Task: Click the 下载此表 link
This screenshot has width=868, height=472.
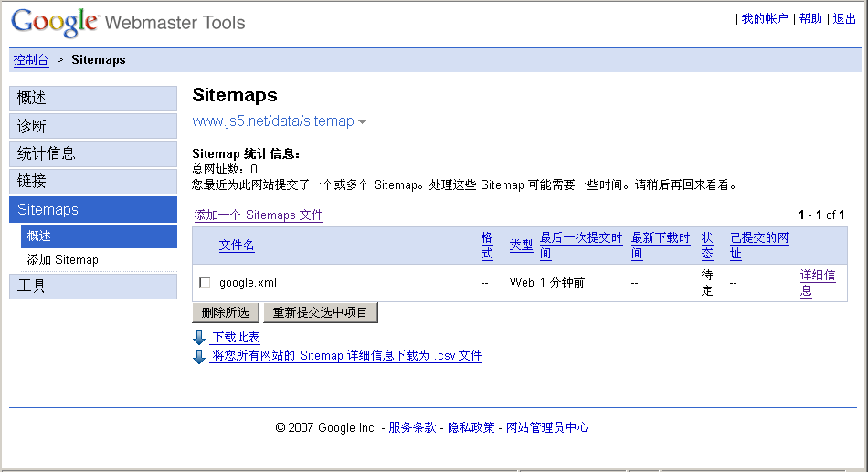Action: [x=237, y=338]
